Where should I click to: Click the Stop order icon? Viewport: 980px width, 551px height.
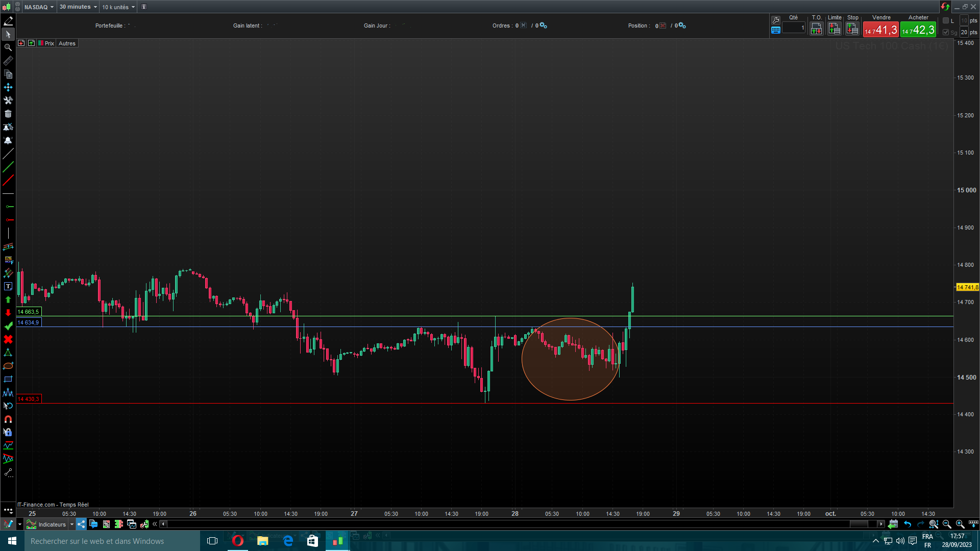coord(852,29)
